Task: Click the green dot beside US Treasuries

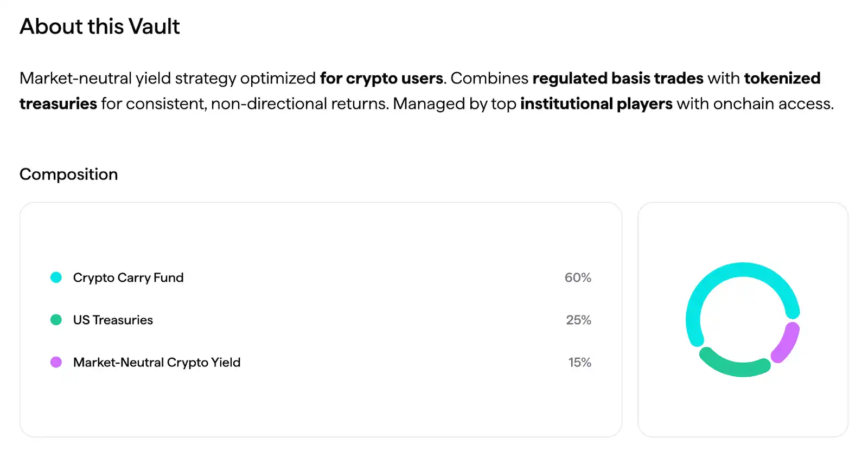Action: click(x=56, y=320)
